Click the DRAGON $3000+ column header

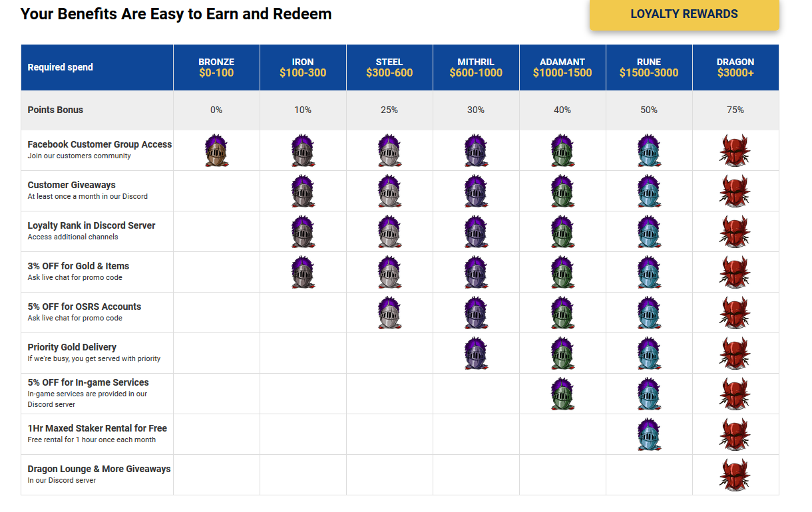[735, 67]
